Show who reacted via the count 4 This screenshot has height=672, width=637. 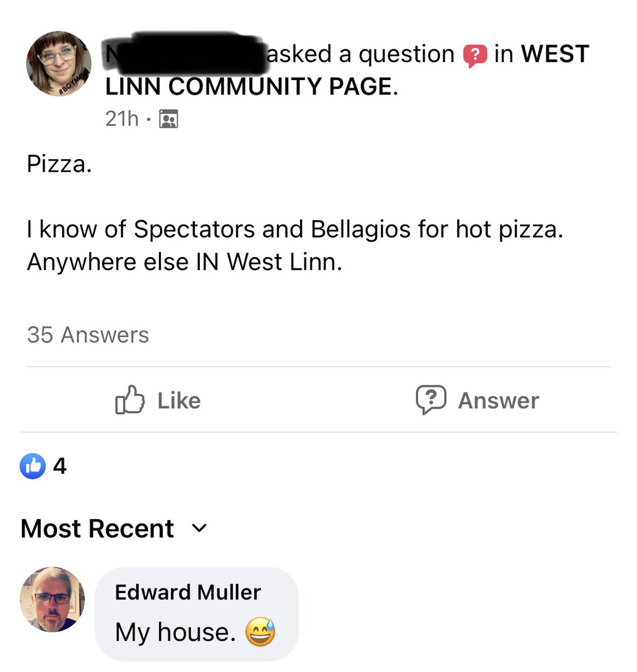point(60,466)
